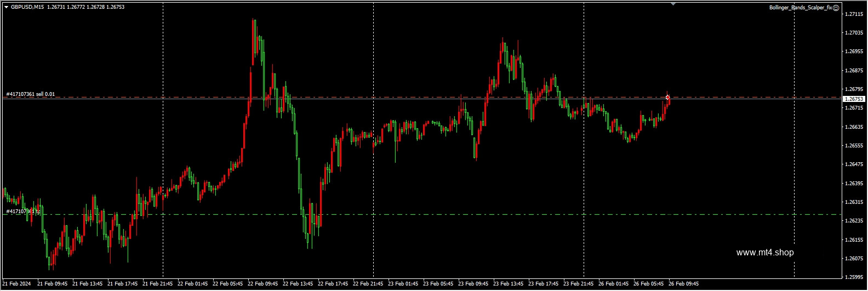868x291 pixels.
Task: Click the '21 Feb 09:45' time axis label
Action: click(52, 284)
